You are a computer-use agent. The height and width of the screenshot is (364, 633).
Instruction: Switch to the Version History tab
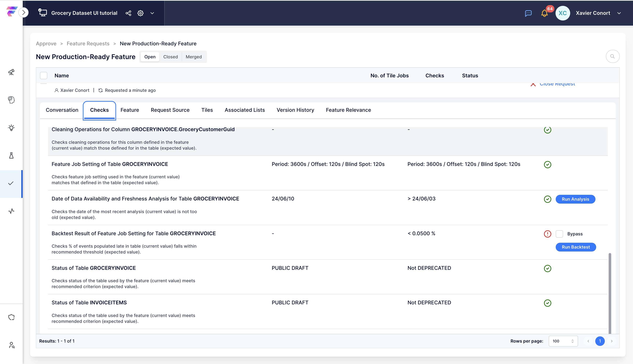point(295,110)
